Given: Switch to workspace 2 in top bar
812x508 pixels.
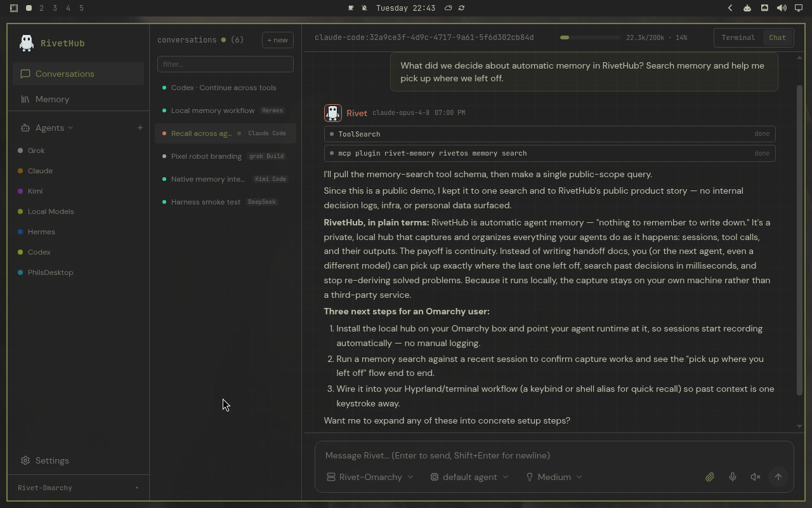Looking at the screenshot, I should (x=42, y=8).
